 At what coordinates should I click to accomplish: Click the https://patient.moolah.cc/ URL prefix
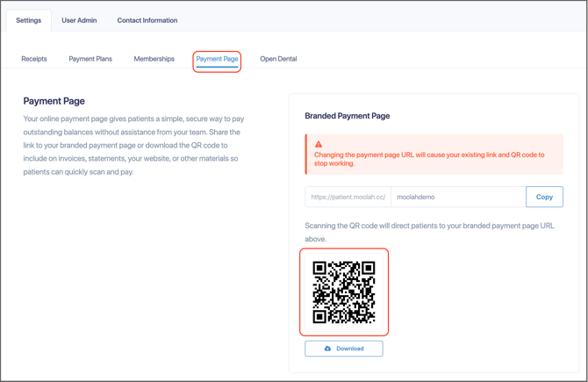click(348, 197)
